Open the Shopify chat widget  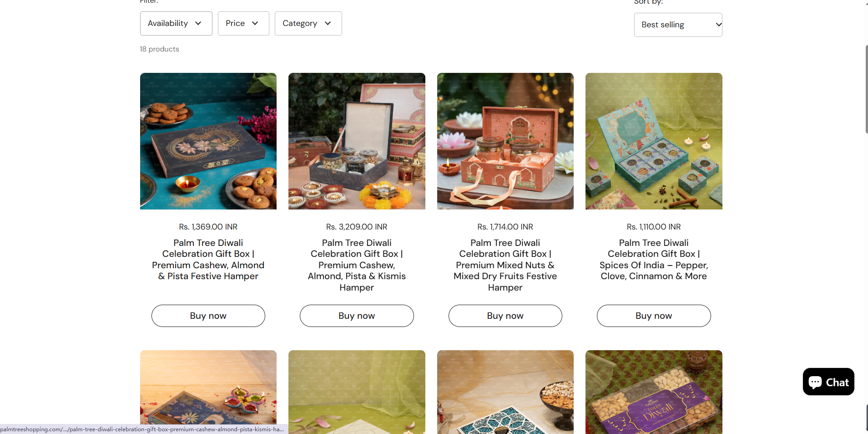coord(828,382)
